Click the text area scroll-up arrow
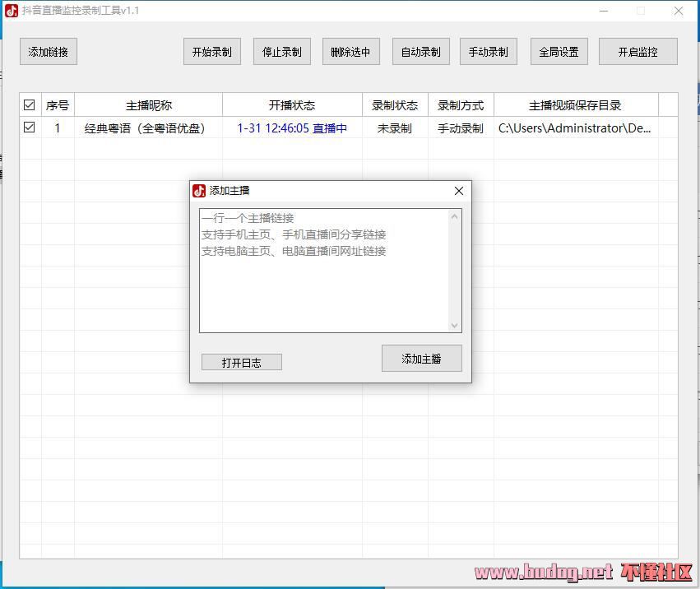The width and height of the screenshot is (700, 589). [x=454, y=216]
